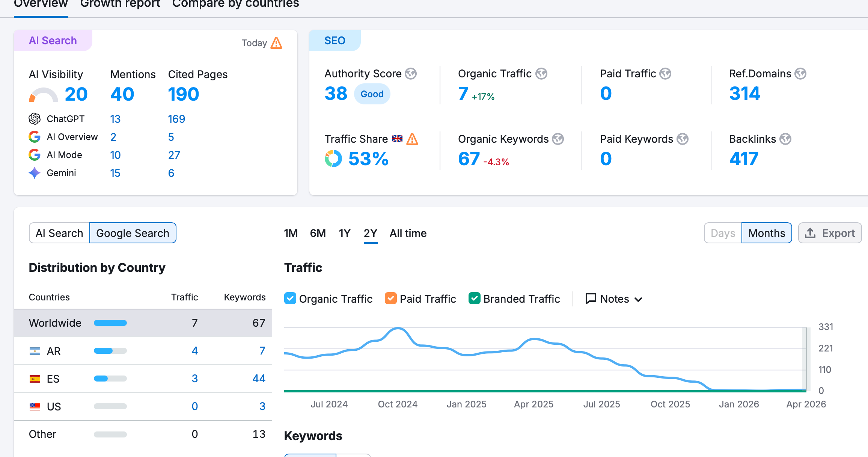This screenshot has height=457, width=868.
Task: Click the ChatGPT logo icon
Action: (35, 119)
